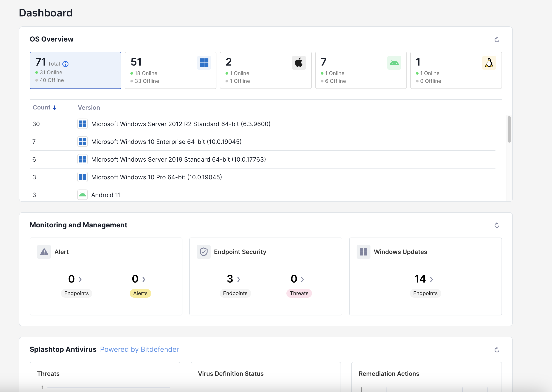Click the Windows Updates icon
Screen dimensions: 552x392
click(x=364, y=252)
